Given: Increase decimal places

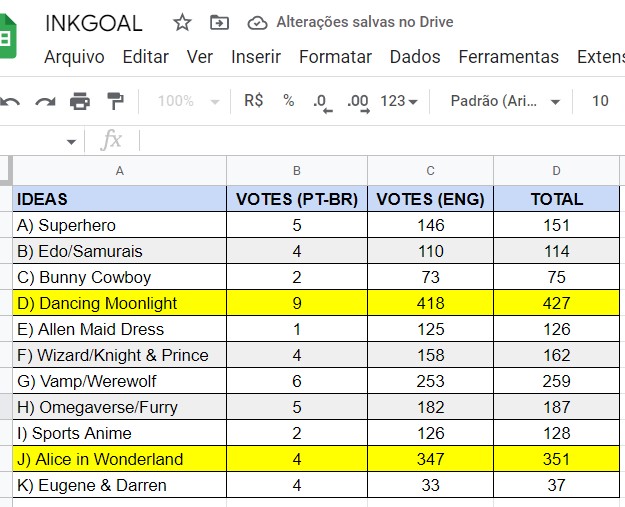Looking at the screenshot, I should tap(358, 103).
